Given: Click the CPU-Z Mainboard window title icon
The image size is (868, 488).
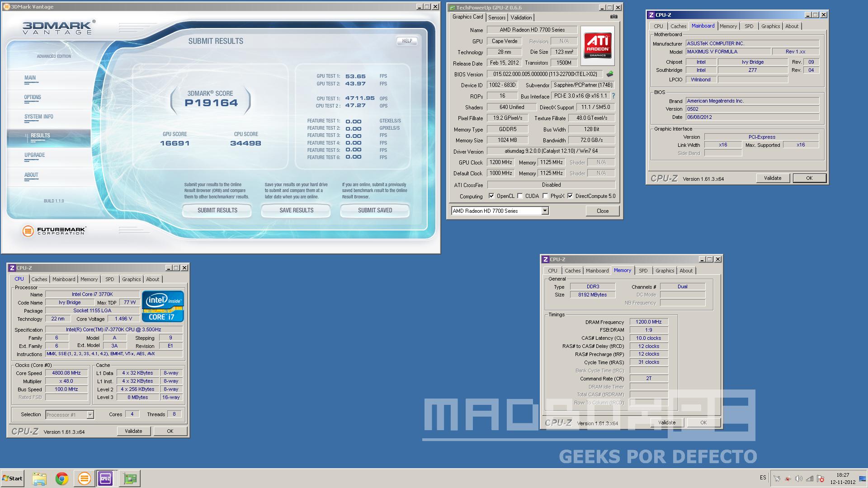Looking at the screenshot, I should tap(651, 15).
